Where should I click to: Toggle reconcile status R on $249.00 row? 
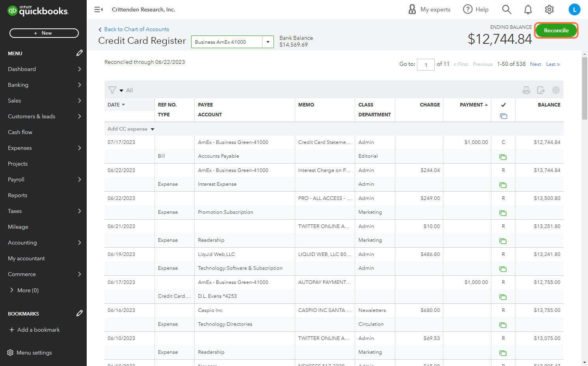click(503, 198)
